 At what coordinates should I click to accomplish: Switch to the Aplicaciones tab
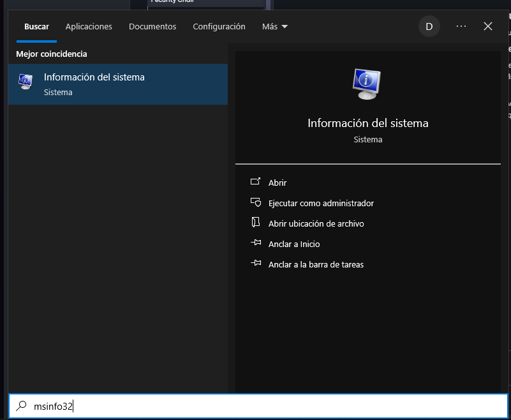tap(89, 27)
